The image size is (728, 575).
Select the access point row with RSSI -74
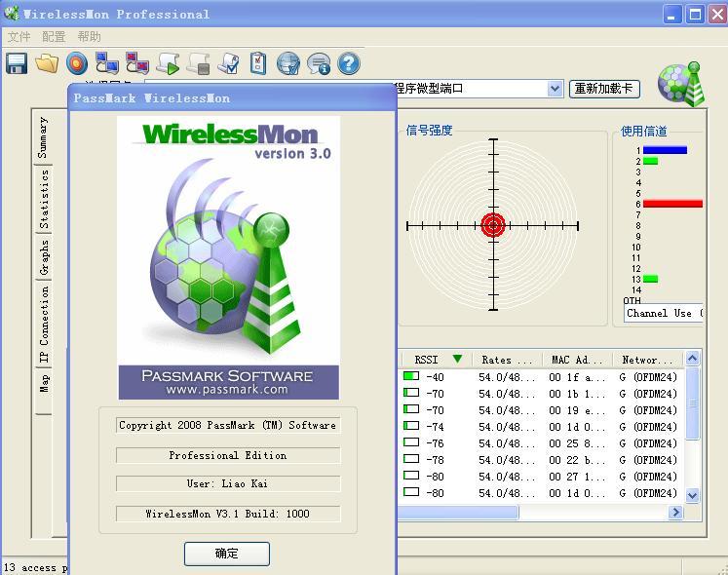click(540, 426)
